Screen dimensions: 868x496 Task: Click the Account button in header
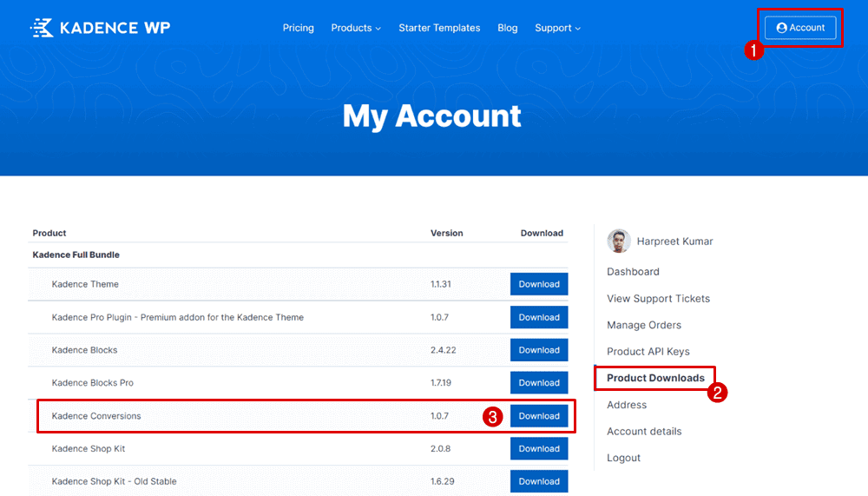pyautogui.click(x=800, y=28)
